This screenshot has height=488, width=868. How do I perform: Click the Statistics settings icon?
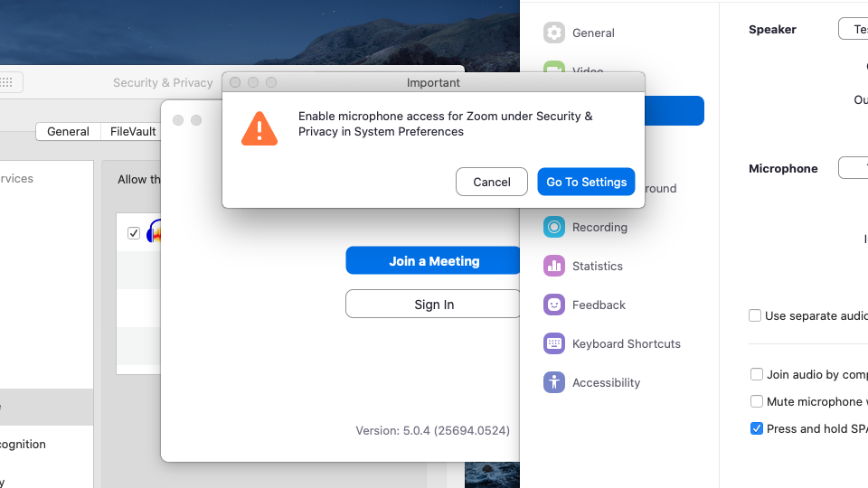[x=553, y=266]
